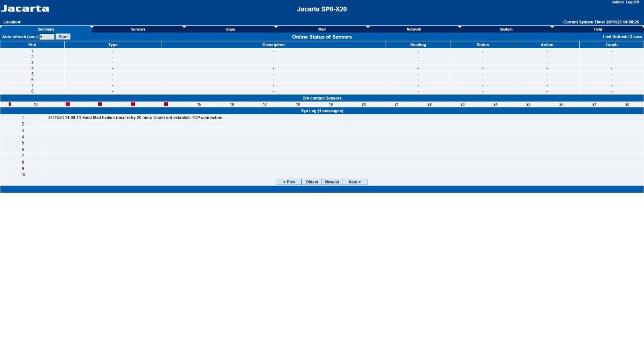Open the Traps tab
Image resolution: width=644 pixels, height=362 pixels.
[x=230, y=29]
